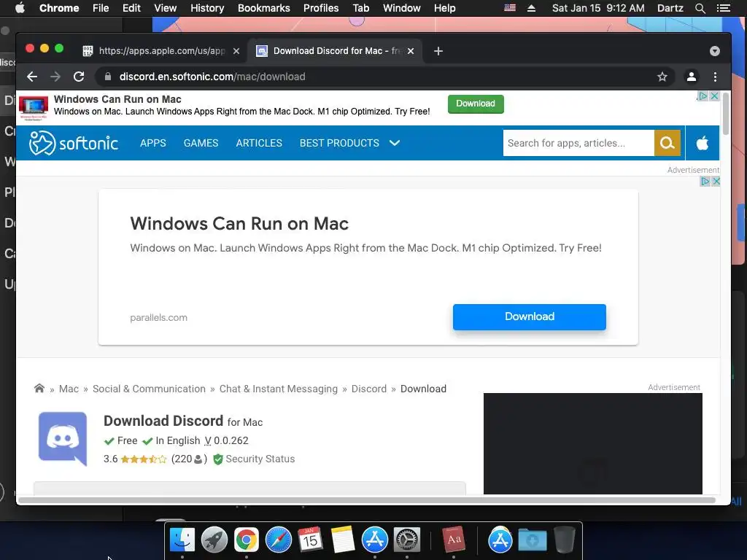
Task: Bookmark this page with the star icon
Action: click(x=662, y=77)
